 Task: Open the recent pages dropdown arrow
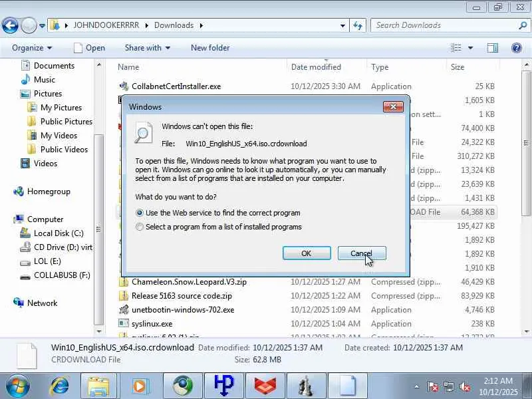[42, 25]
